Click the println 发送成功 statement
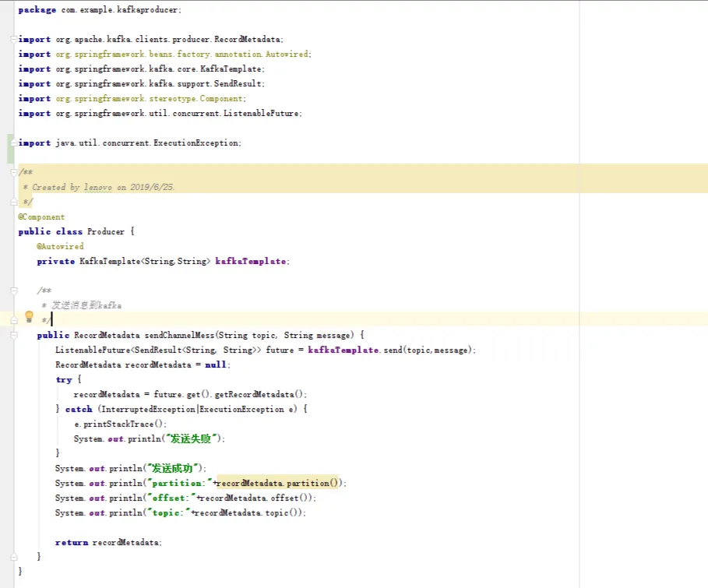 pos(131,468)
